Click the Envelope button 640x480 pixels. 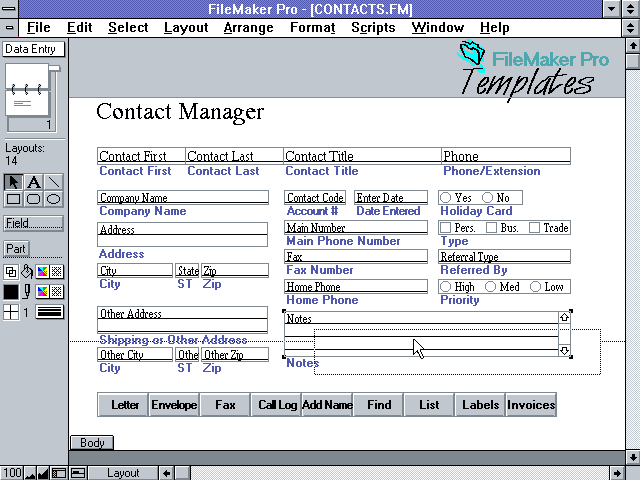174,405
